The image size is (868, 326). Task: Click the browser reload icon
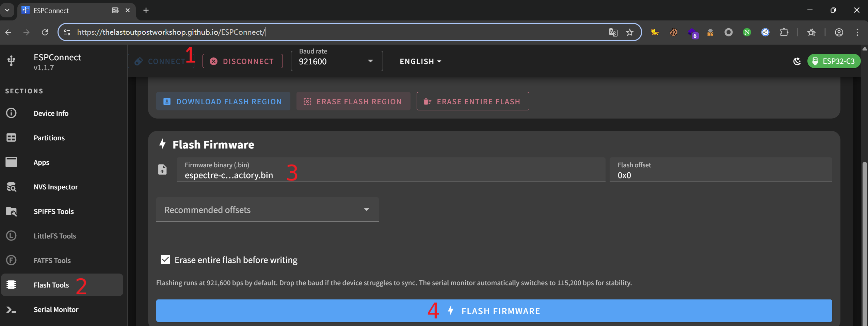coord(45,32)
